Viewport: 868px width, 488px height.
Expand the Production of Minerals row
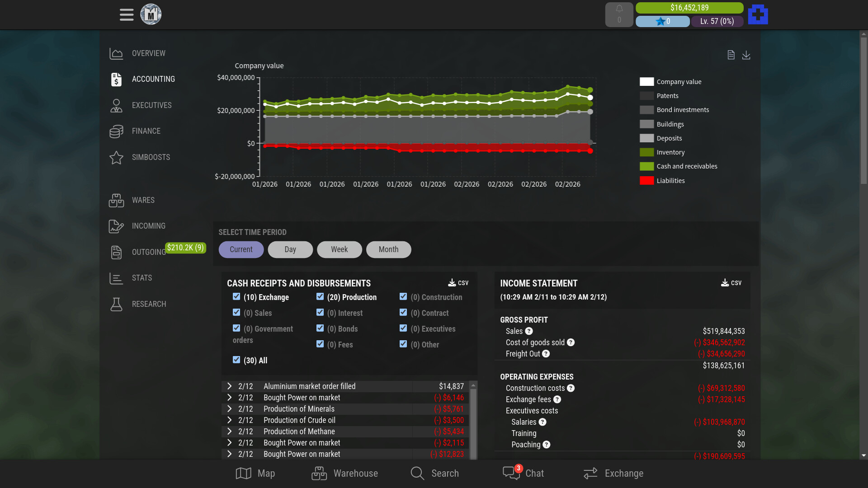229,409
